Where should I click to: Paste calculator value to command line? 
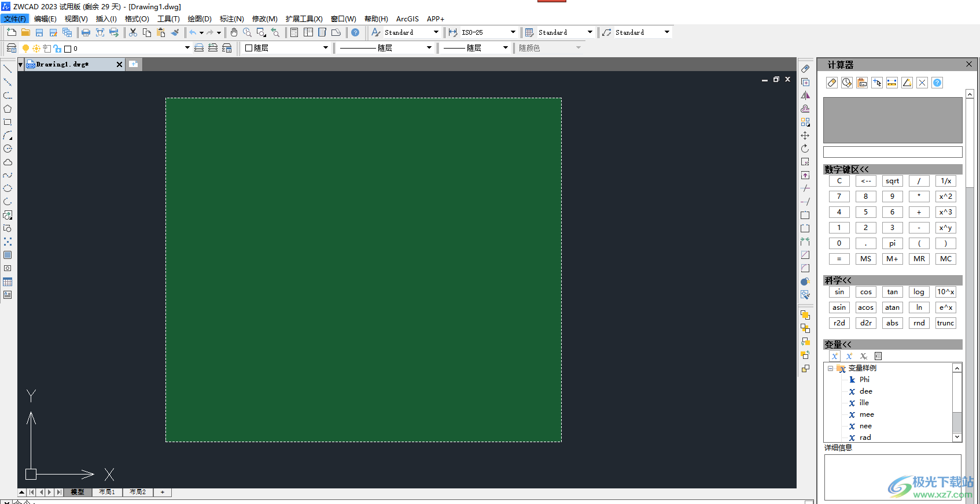click(x=862, y=83)
